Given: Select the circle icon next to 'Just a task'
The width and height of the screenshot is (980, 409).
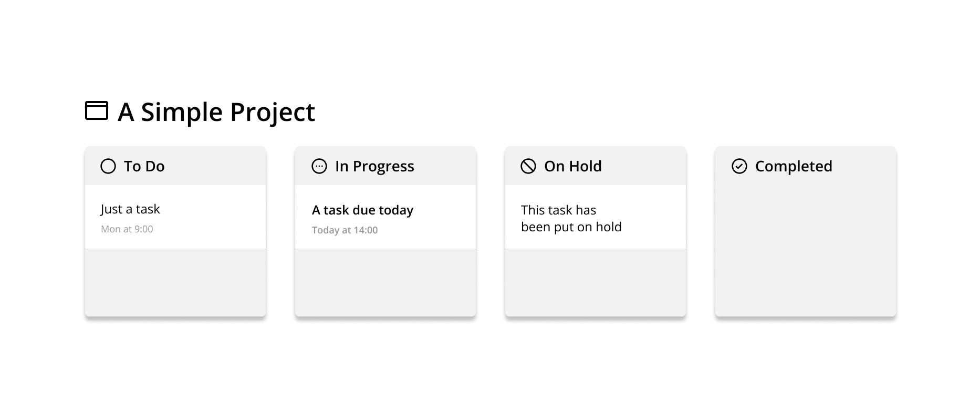Looking at the screenshot, I should click(108, 166).
